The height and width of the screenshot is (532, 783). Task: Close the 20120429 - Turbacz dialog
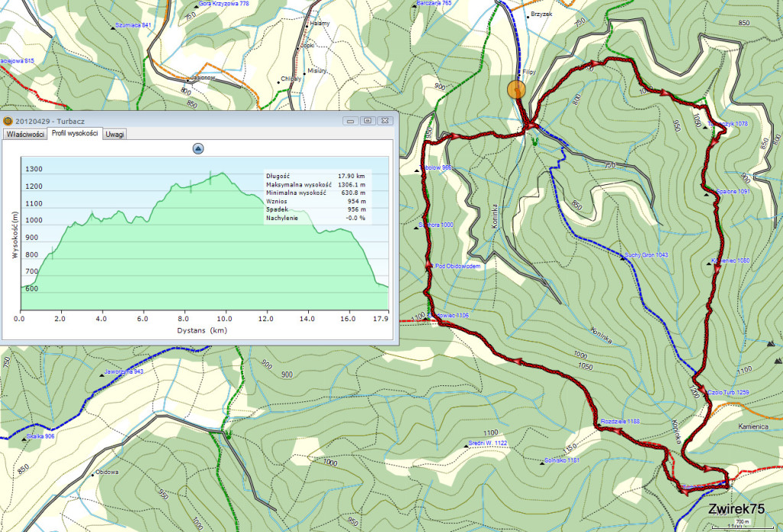[385, 121]
